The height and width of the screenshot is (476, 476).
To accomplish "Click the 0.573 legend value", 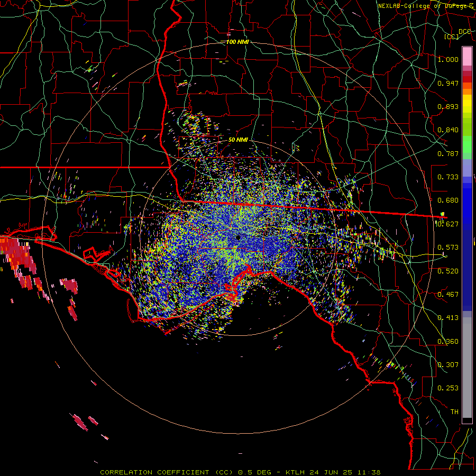I will 448,248.
